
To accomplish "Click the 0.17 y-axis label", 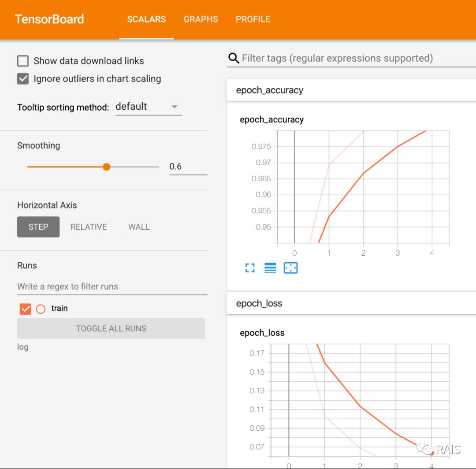I will [257, 353].
